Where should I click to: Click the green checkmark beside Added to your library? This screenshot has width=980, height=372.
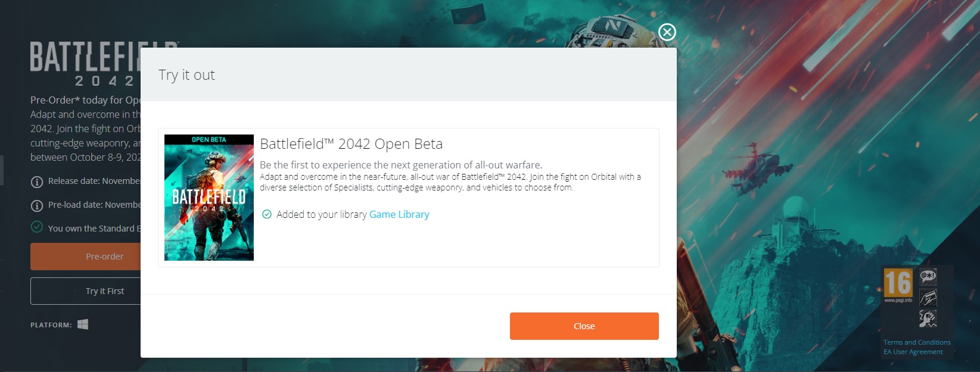coord(267,214)
